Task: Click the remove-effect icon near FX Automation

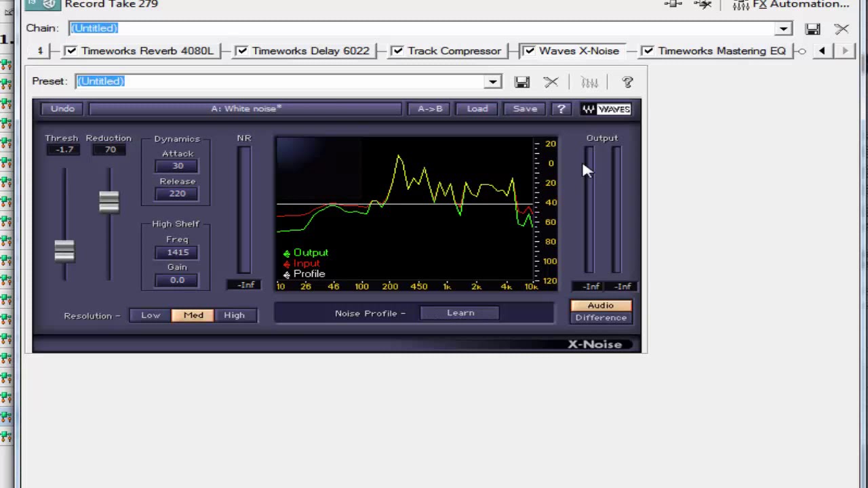Action: (703, 4)
